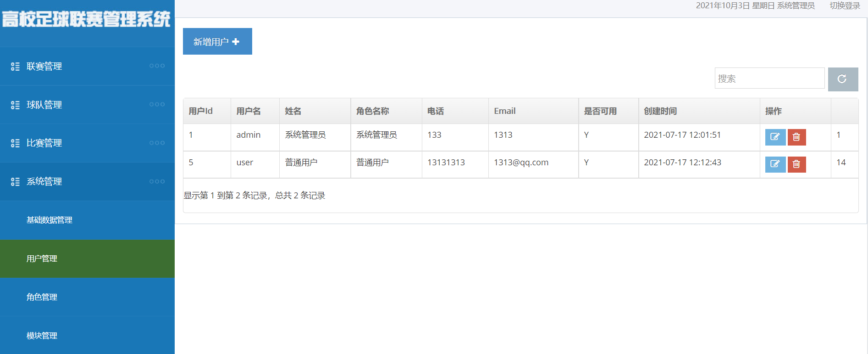Image resolution: width=868 pixels, height=354 pixels.
Task: Click list icon beside 比赛管理
Action: click(15, 143)
